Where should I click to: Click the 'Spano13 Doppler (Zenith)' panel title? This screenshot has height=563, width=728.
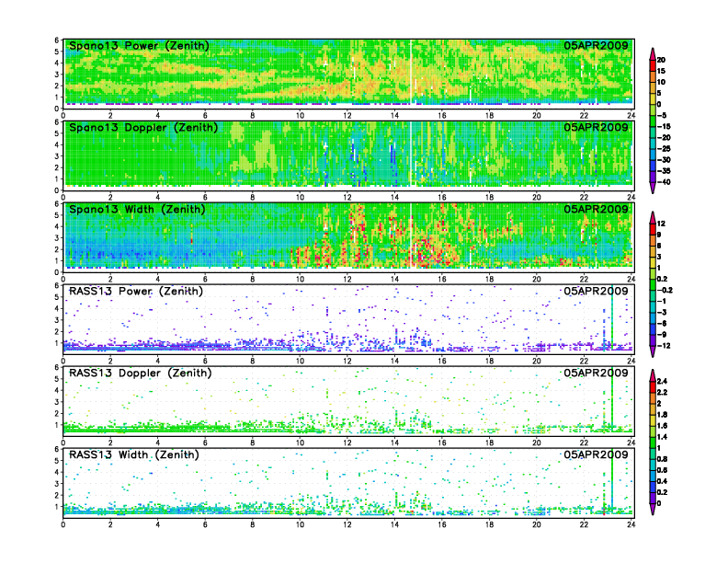click(x=143, y=127)
